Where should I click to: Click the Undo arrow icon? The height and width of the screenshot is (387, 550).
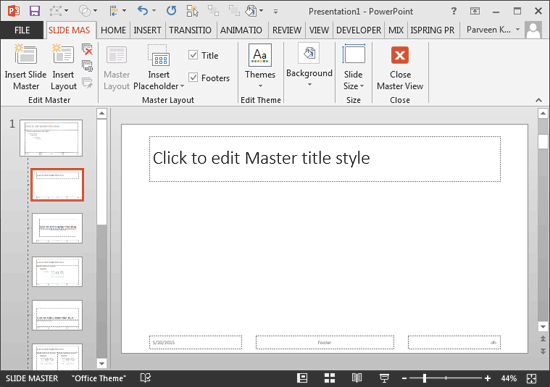click(142, 11)
